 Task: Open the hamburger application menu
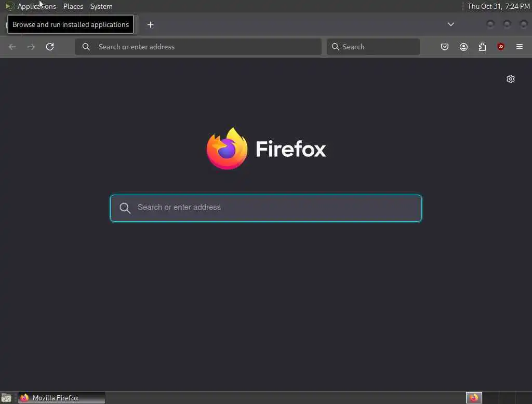pyautogui.click(x=520, y=47)
